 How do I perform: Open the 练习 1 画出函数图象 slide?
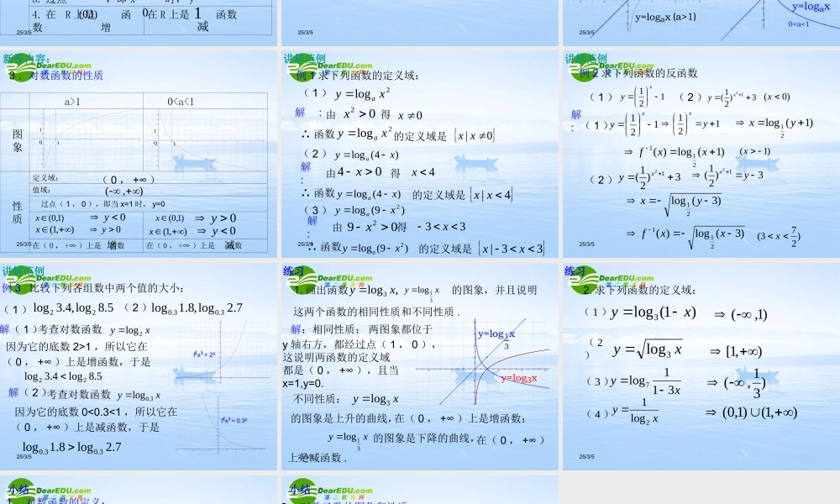(419, 366)
